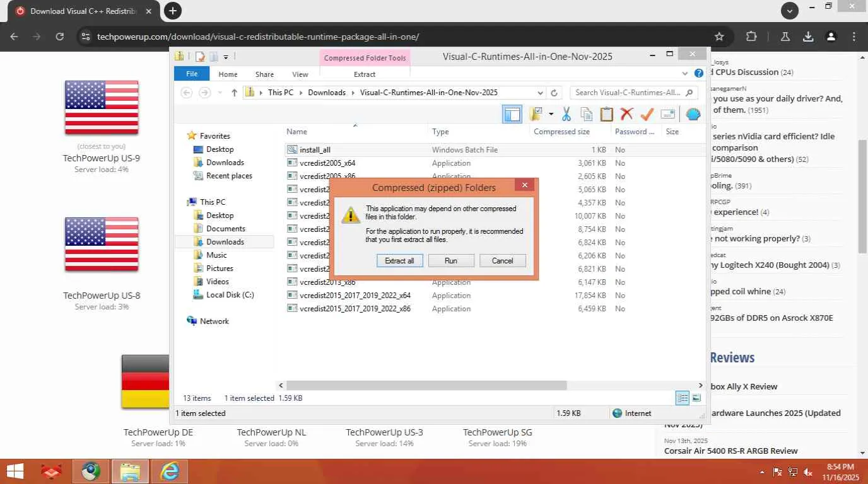Open Documents in the navigation pane

(x=225, y=229)
